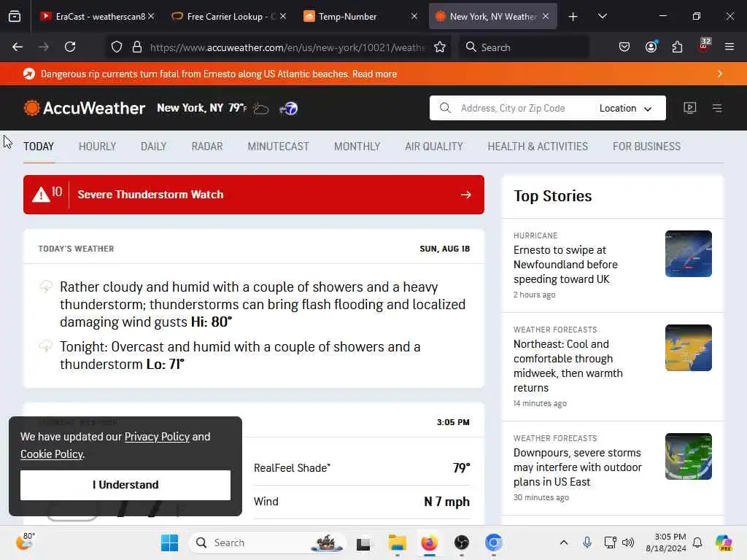Open the MINUTECAST tab
The image size is (747, 560).
click(278, 146)
